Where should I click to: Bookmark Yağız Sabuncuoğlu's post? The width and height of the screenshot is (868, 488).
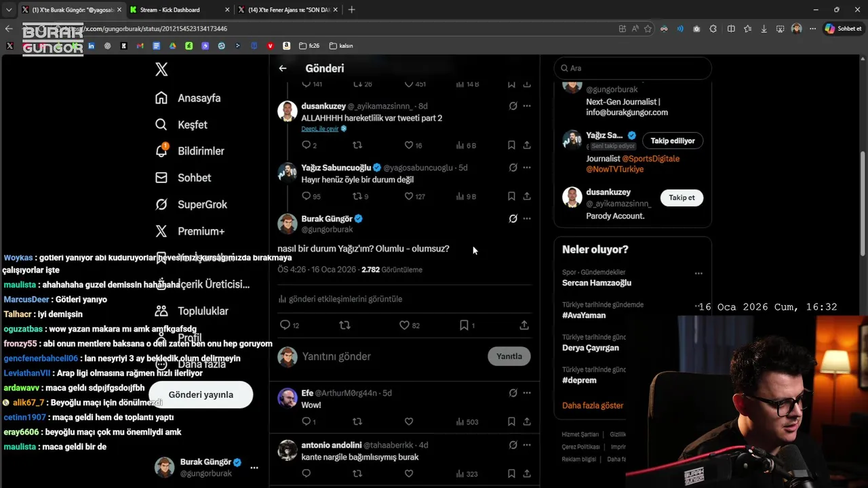(x=511, y=197)
